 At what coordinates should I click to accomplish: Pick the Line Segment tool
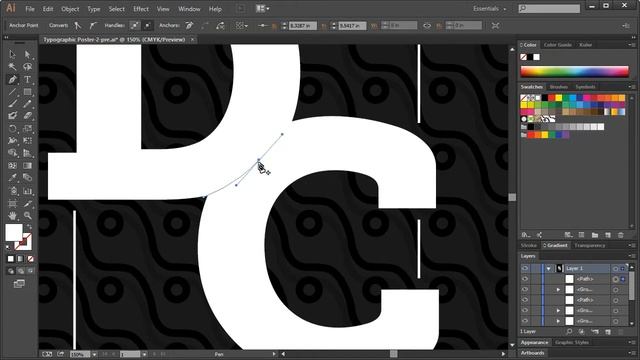[12, 92]
